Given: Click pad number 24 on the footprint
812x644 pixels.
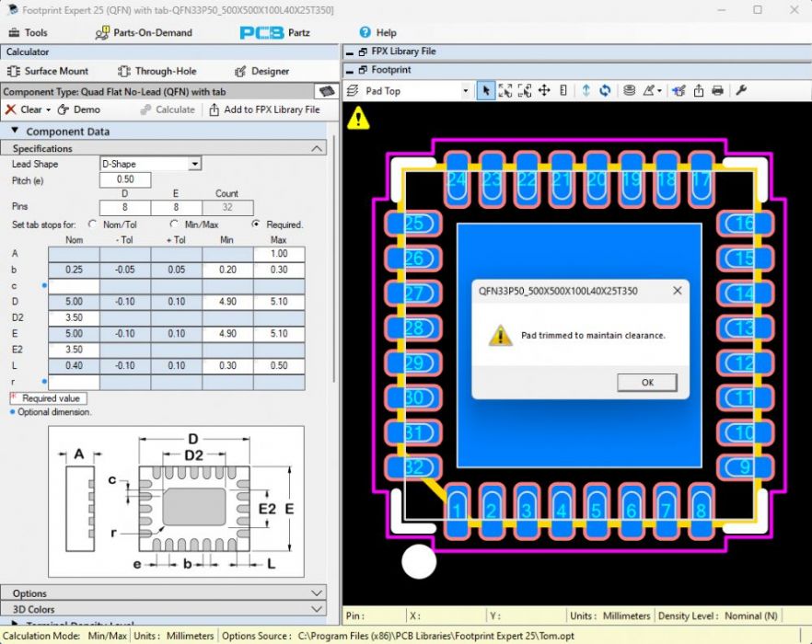Looking at the screenshot, I should [457, 179].
